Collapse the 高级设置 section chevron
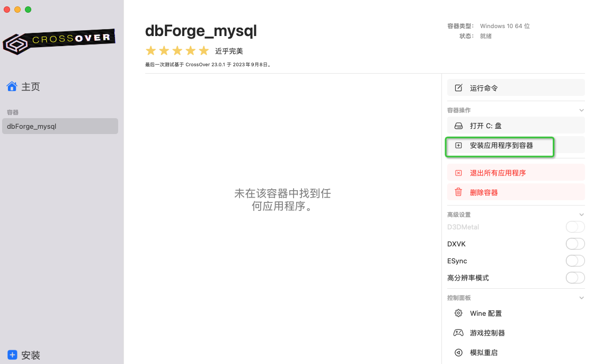Screen dimensions: 603x364 [x=581, y=215]
